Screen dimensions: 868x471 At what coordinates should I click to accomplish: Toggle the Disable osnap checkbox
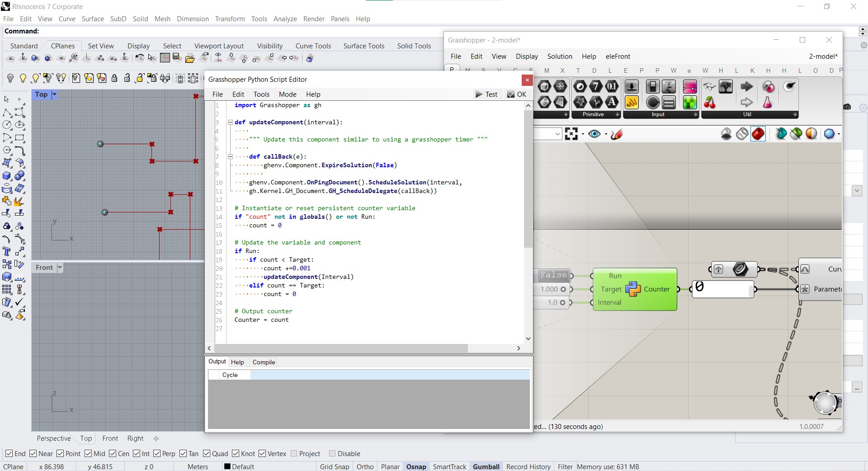coord(332,453)
